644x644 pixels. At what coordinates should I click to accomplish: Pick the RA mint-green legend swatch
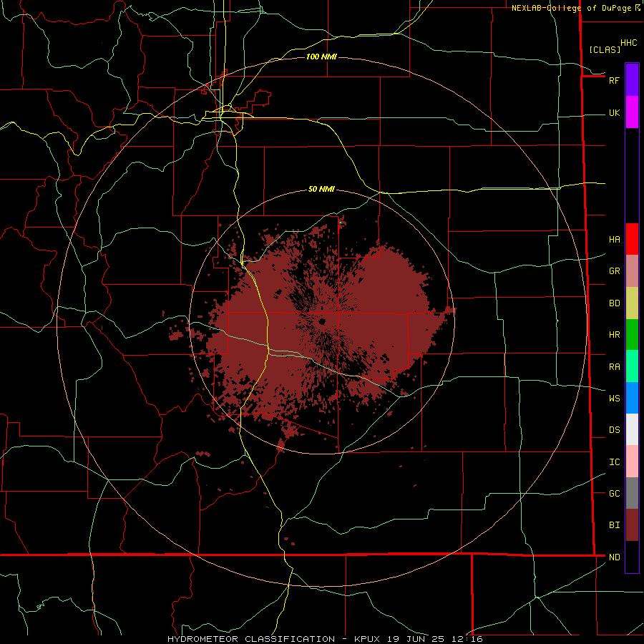click(x=632, y=366)
